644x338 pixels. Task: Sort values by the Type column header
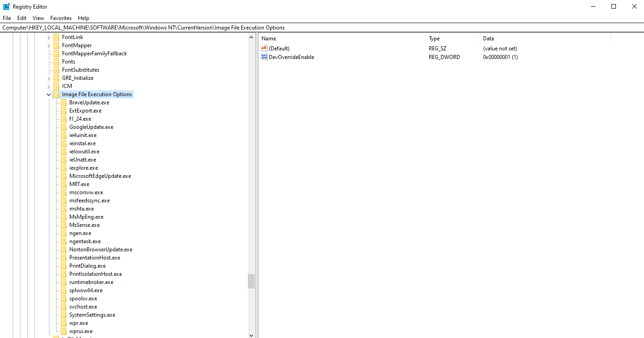click(x=453, y=39)
